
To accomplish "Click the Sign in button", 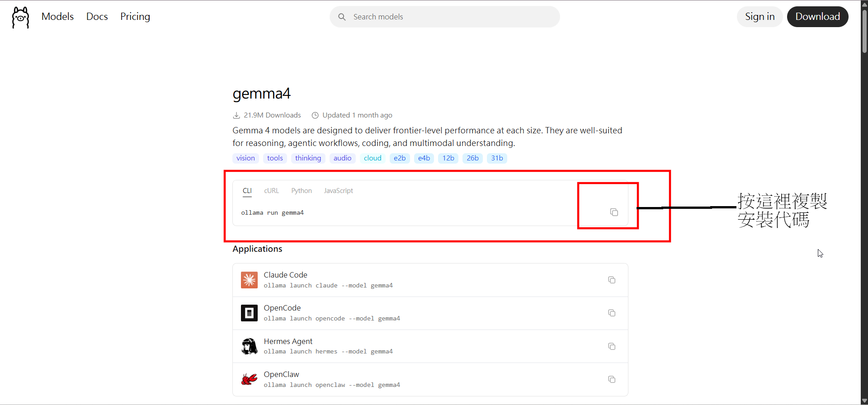I will pos(760,17).
